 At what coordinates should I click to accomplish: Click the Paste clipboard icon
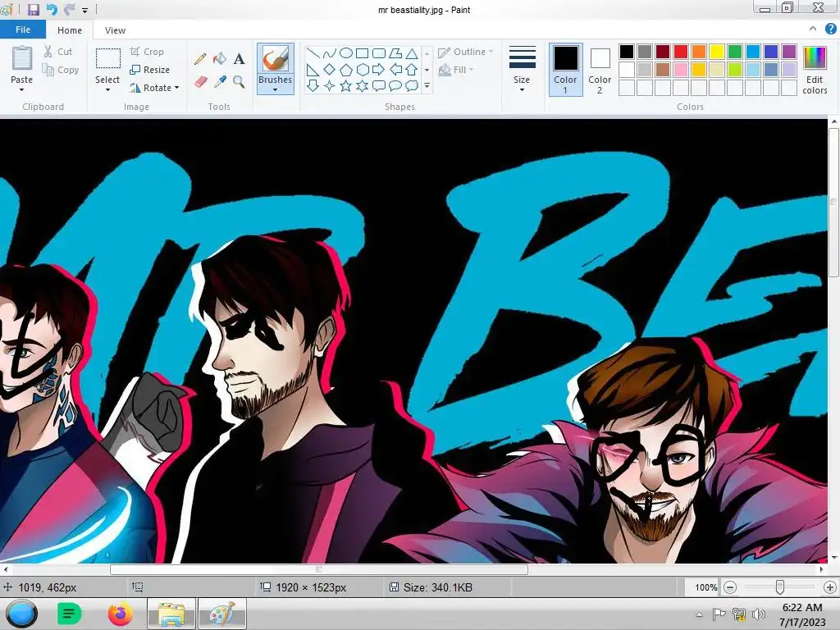coord(22,58)
